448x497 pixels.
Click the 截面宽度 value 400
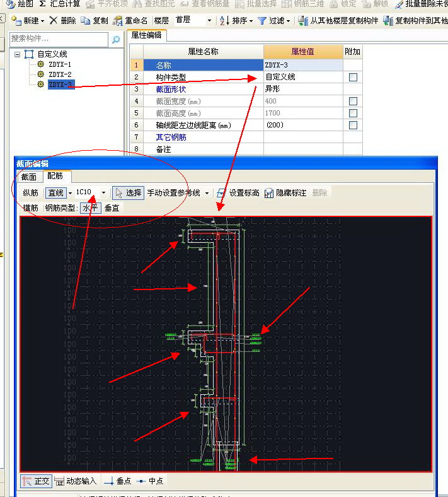(303, 101)
